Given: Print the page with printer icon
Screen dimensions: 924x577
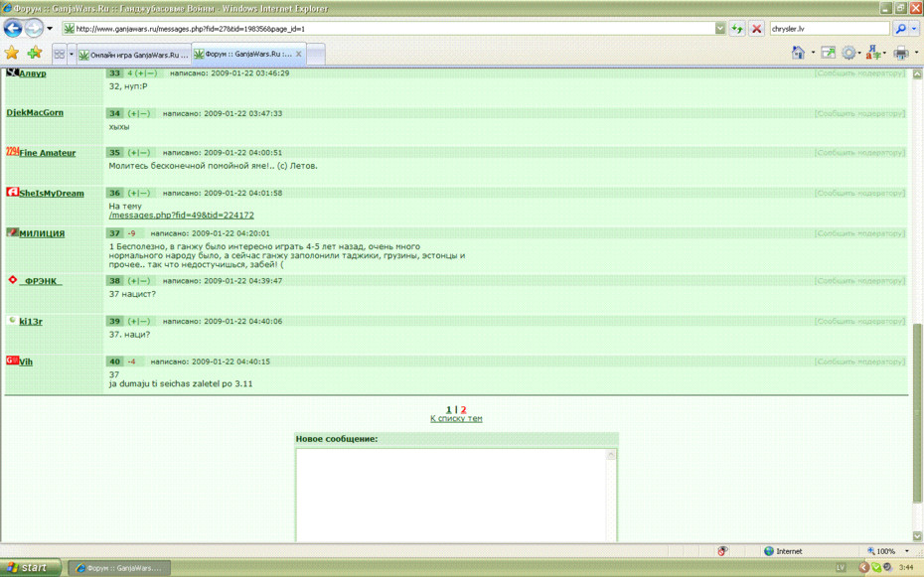Looking at the screenshot, I should pos(901,53).
